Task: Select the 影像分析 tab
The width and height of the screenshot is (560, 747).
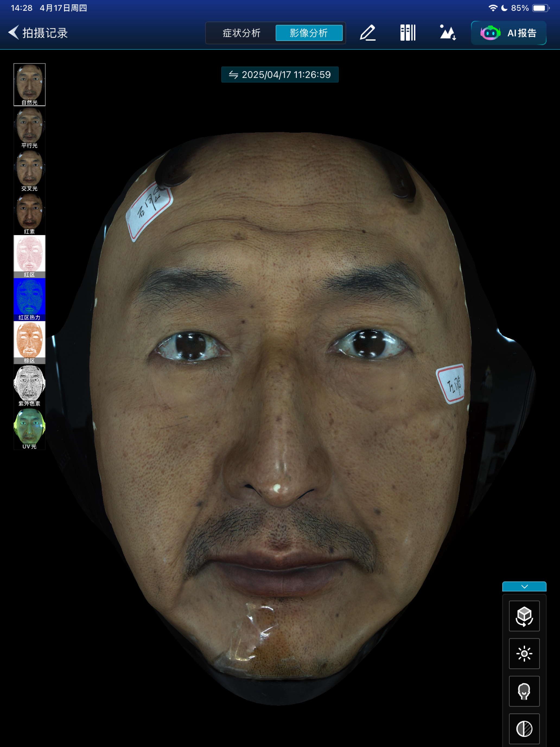Action: click(309, 33)
